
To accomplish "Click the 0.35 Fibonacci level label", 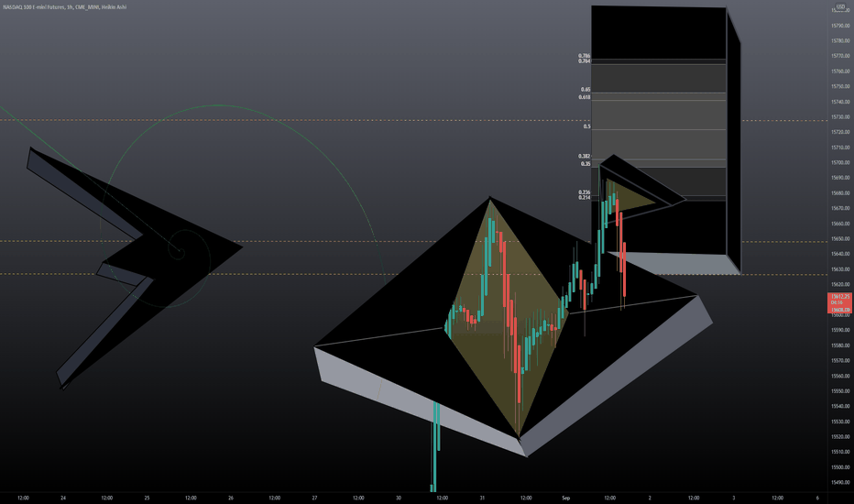I will point(586,163).
